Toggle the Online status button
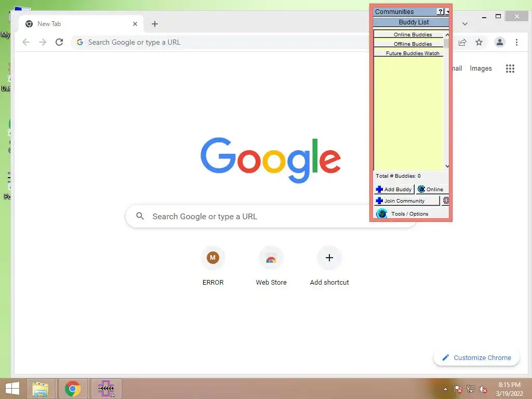 (x=432, y=189)
